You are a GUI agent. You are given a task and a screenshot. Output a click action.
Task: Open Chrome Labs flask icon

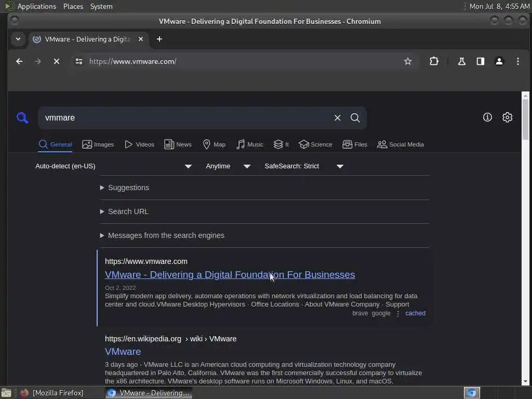(x=461, y=61)
